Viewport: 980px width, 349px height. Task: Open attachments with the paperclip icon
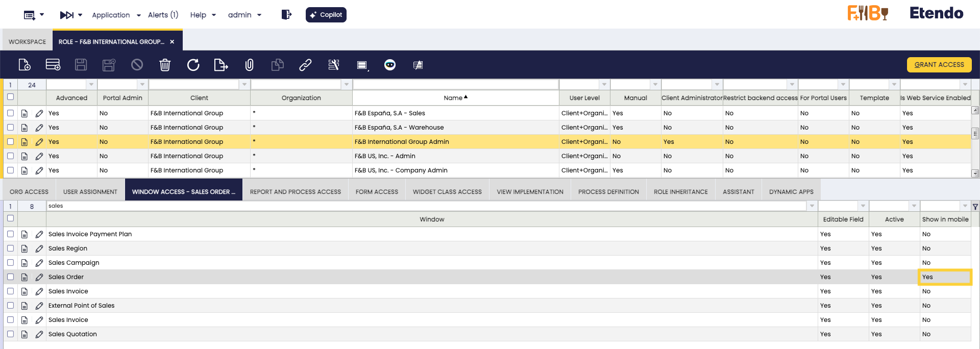pyautogui.click(x=249, y=65)
